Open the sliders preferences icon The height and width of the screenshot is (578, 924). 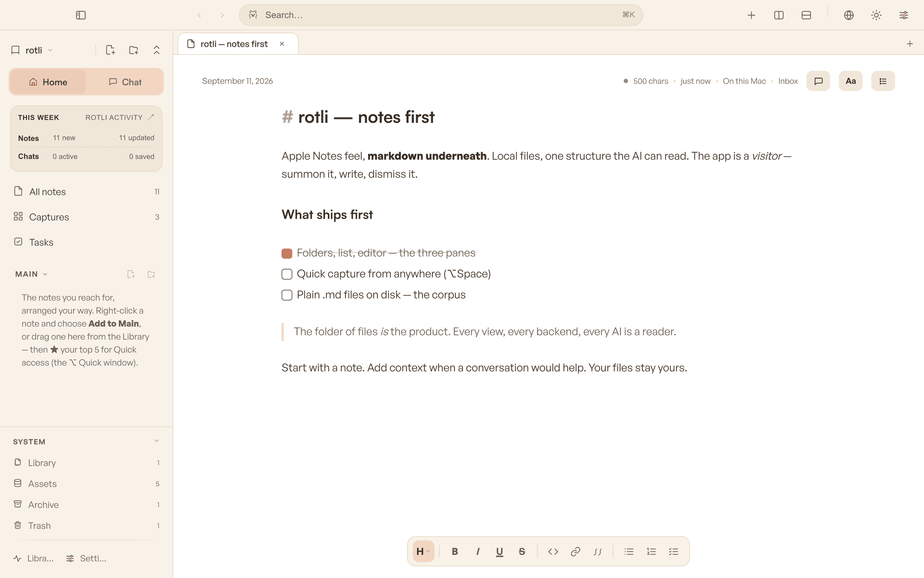coord(904,15)
